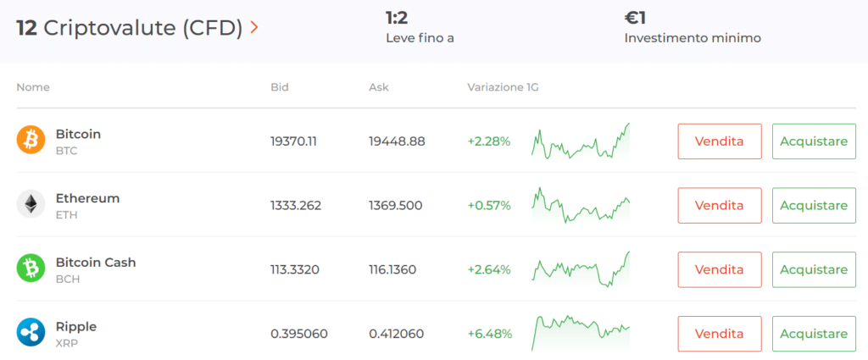Click the Investimento minimo label
This screenshot has width=868, height=360.
pyautogui.click(x=693, y=38)
